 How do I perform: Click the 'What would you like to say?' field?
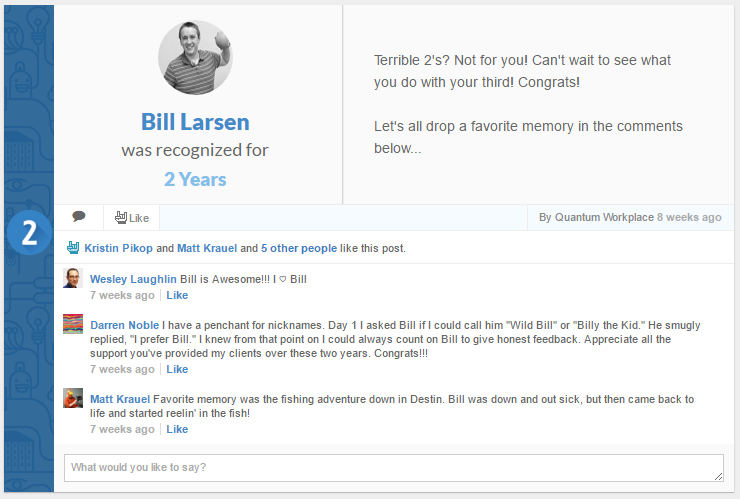(x=393, y=468)
